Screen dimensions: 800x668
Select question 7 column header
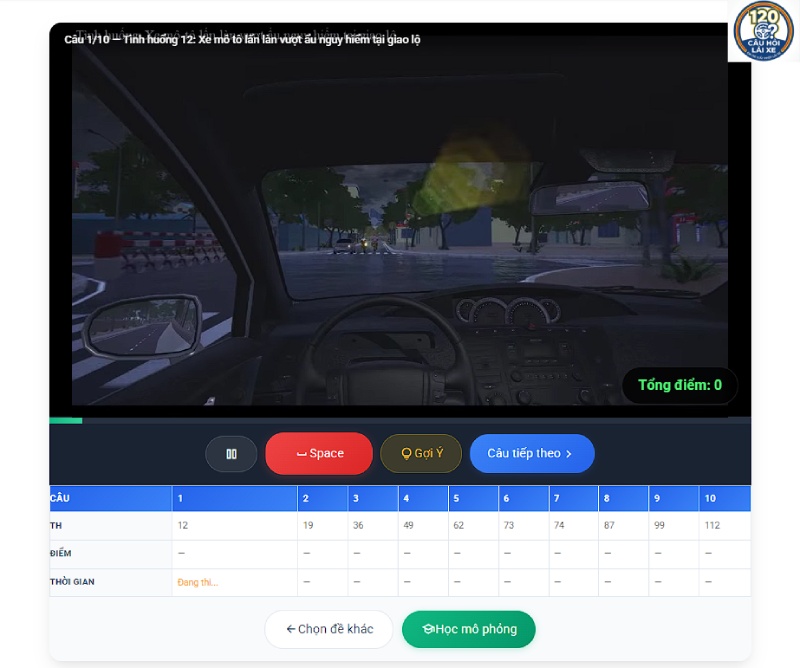(x=574, y=498)
